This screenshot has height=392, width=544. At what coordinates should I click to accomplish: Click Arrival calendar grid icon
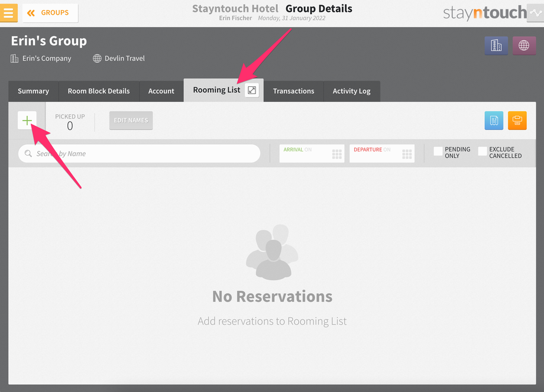pyautogui.click(x=337, y=154)
